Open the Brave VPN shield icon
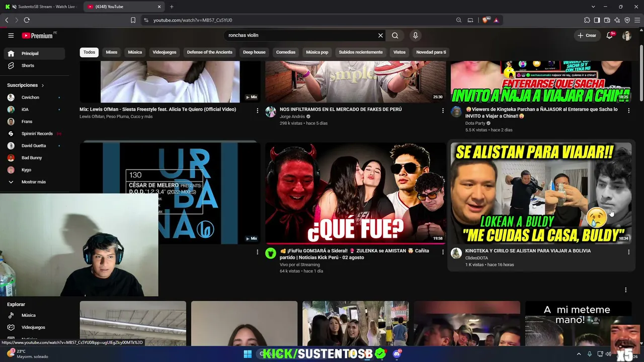Viewport: 644px width, 362px height. pyautogui.click(x=627, y=20)
